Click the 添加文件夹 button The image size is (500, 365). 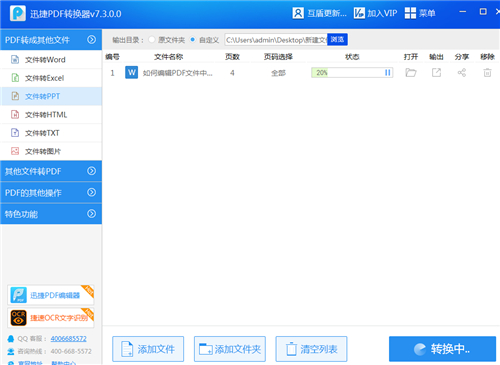tap(230, 349)
